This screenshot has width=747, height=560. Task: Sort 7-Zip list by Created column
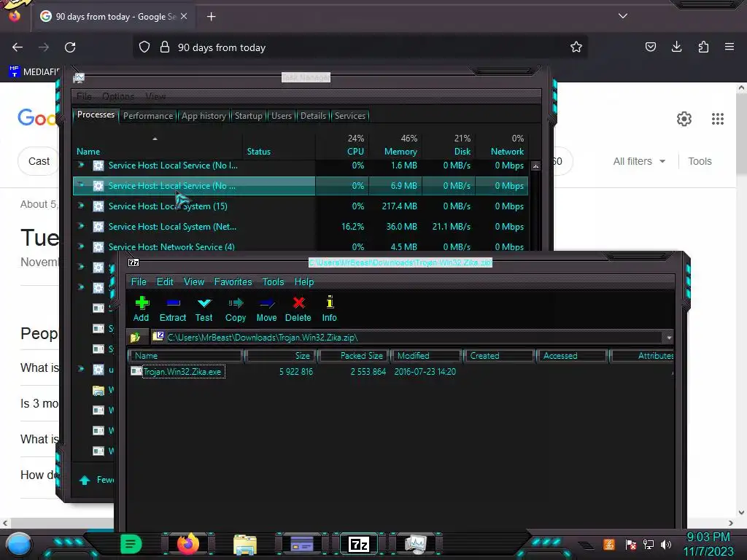(499, 356)
